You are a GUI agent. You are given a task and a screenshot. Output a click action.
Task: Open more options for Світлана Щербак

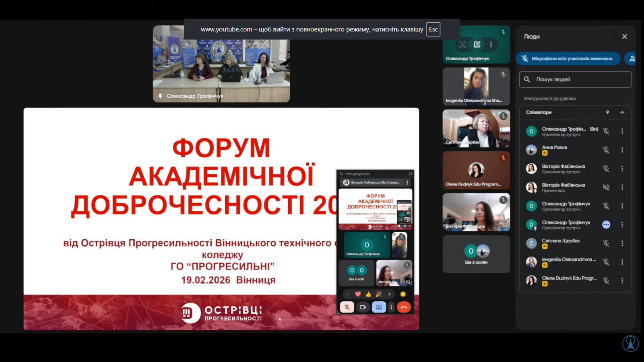tap(622, 243)
